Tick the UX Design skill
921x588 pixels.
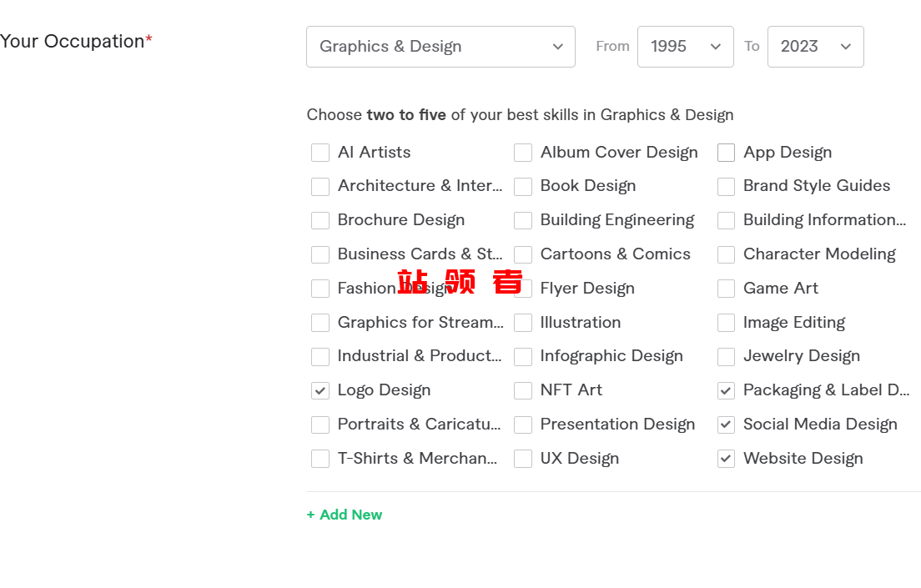coord(523,459)
